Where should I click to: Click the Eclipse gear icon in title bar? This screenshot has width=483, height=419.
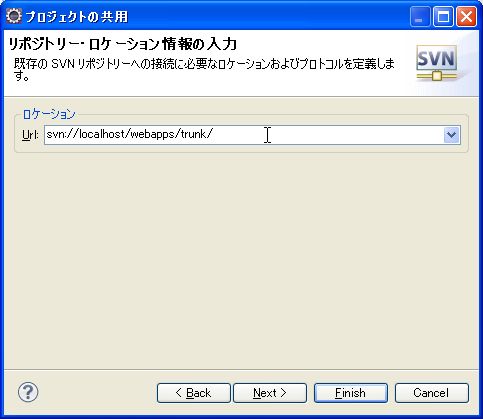point(14,16)
